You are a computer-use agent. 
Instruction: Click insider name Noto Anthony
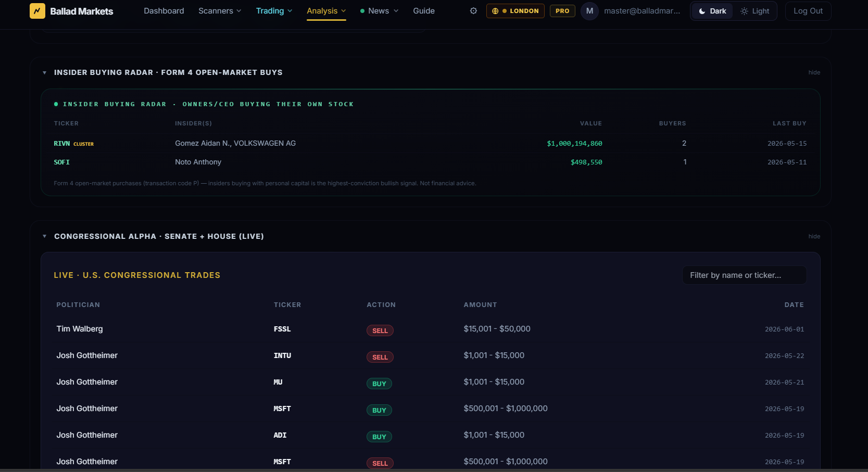[198, 162]
